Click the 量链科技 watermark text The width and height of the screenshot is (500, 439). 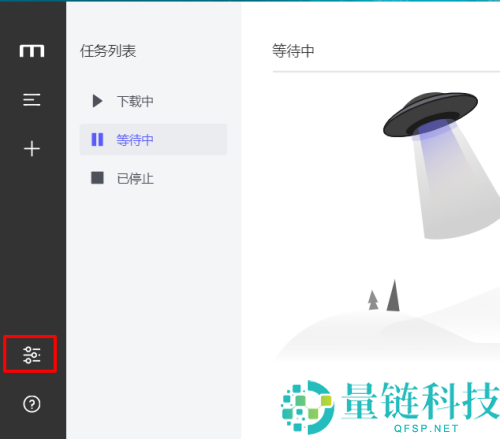point(421,401)
